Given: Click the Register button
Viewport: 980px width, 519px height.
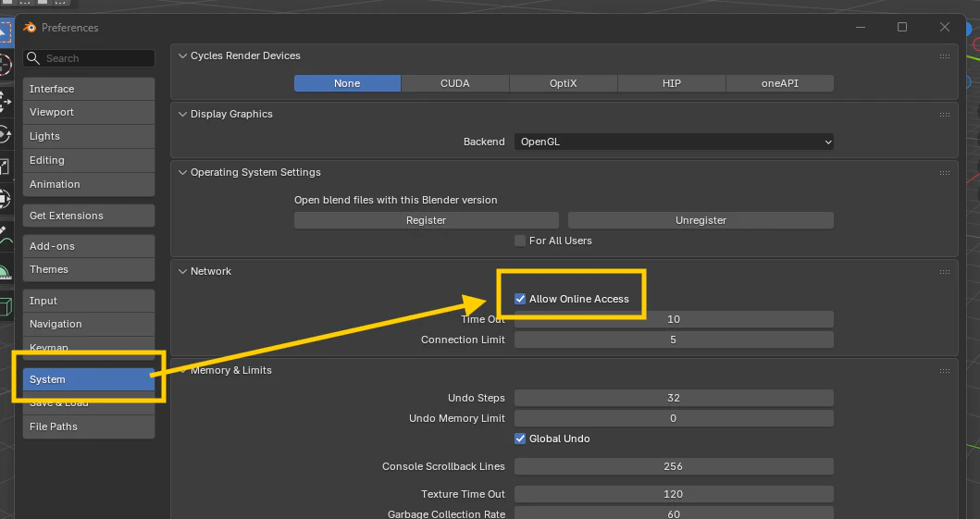Looking at the screenshot, I should [427, 220].
